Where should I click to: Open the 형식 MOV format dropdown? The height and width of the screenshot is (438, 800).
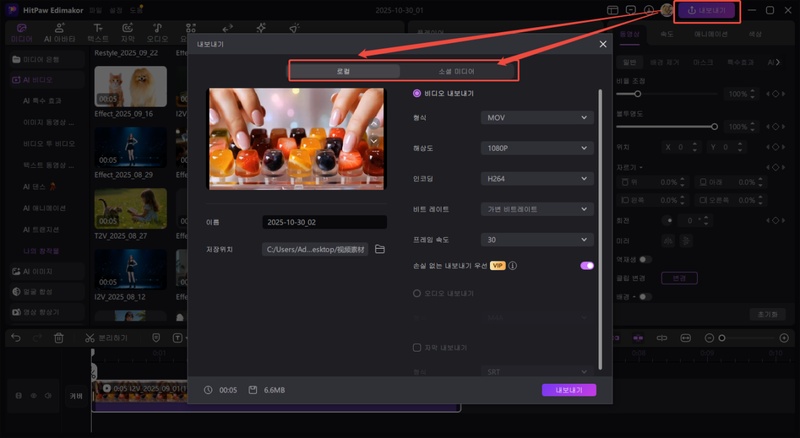click(537, 117)
